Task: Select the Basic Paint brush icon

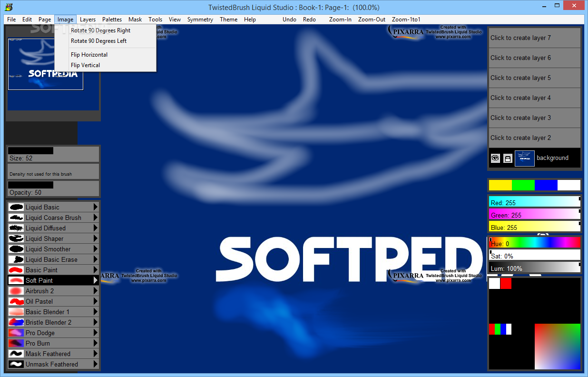Action: point(16,270)
